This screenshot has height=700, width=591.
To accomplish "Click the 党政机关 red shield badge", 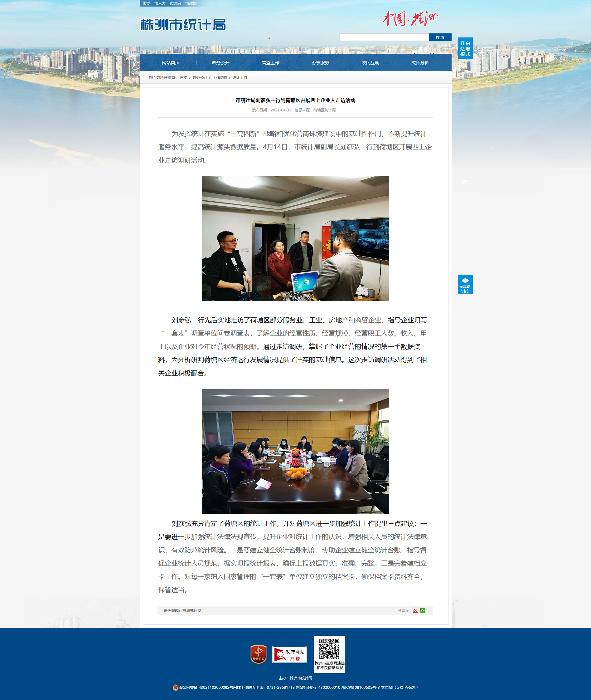I will pos(258,654).
